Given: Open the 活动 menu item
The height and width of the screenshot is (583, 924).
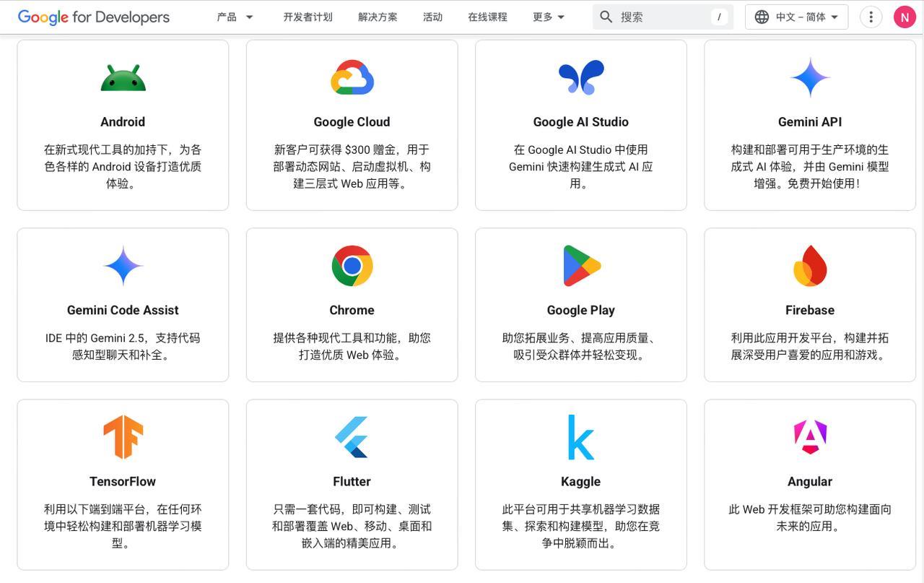Looking at the screenshot, I should pos(432,17).
